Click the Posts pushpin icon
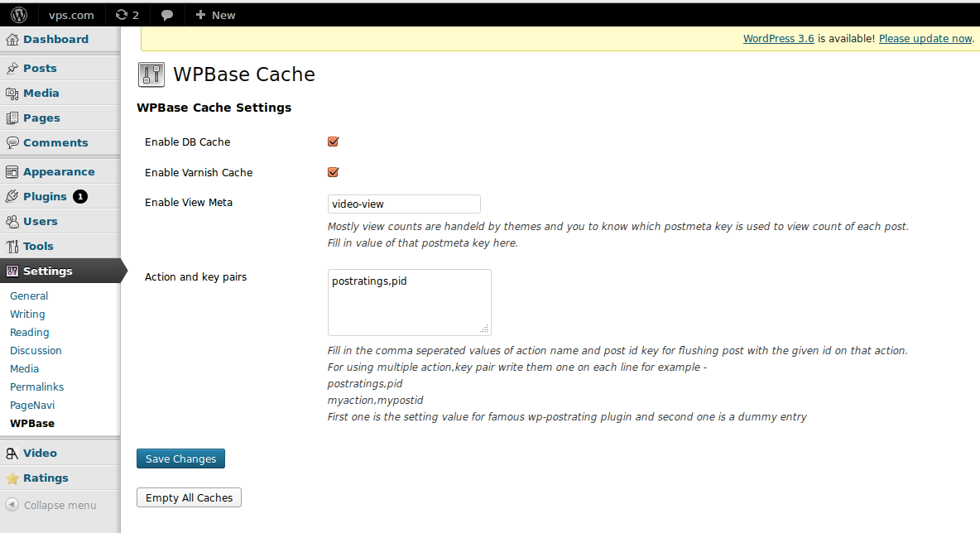This screenshot has width=980, height=533. pos(12,68)
